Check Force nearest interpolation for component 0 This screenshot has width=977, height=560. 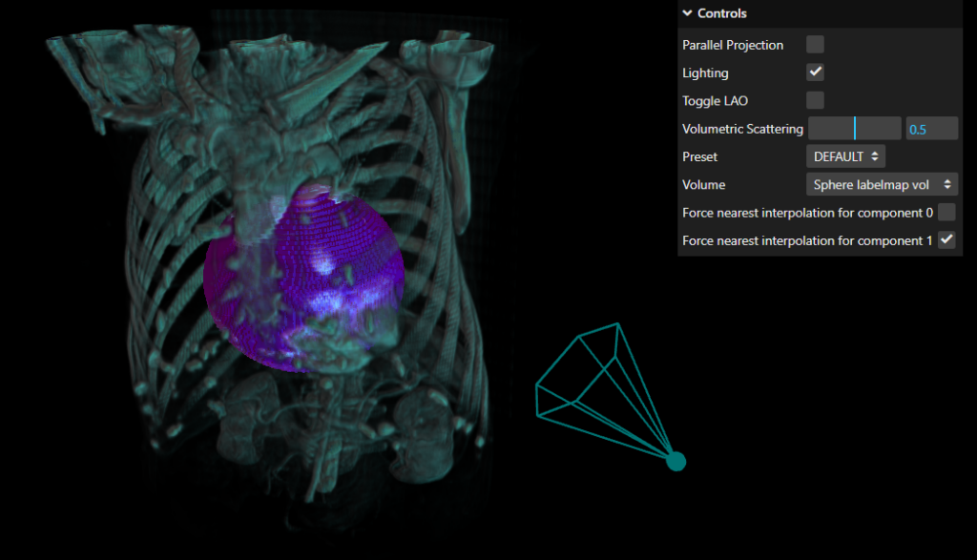pos(946,212)
